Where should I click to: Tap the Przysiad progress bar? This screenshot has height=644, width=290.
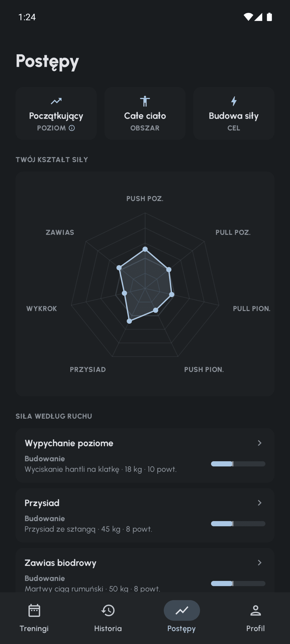tap(238, 524)
